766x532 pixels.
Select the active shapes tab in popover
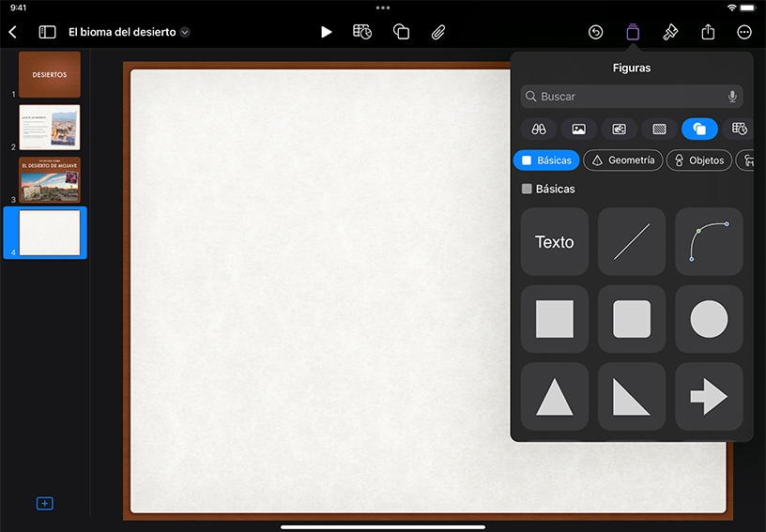(x=699, y=129)
